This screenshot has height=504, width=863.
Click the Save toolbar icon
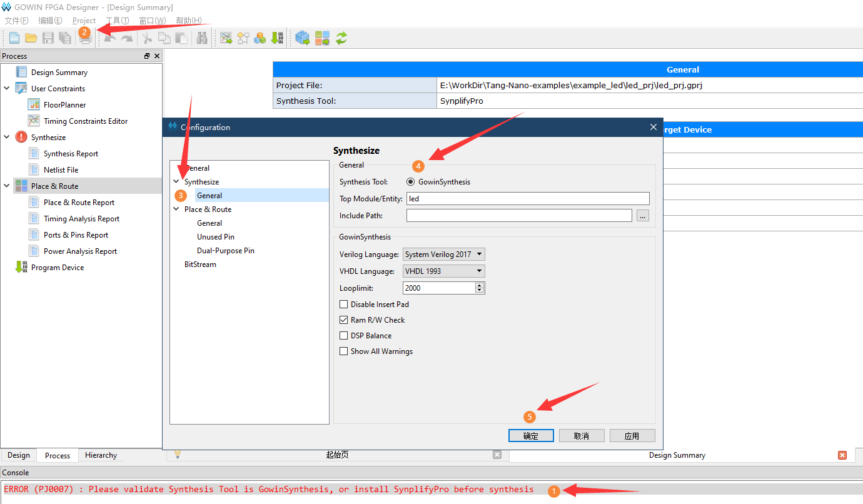[48, 38]
